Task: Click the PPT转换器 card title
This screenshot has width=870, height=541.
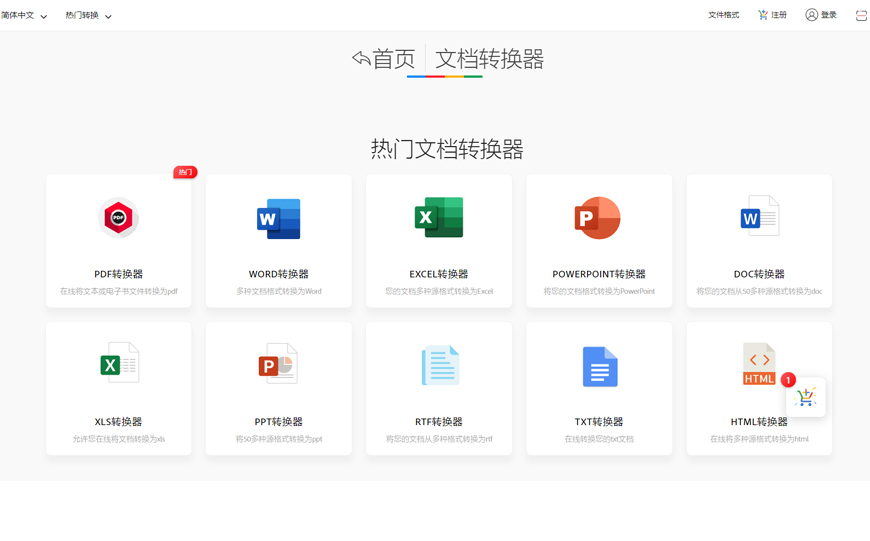Action: 279,422
